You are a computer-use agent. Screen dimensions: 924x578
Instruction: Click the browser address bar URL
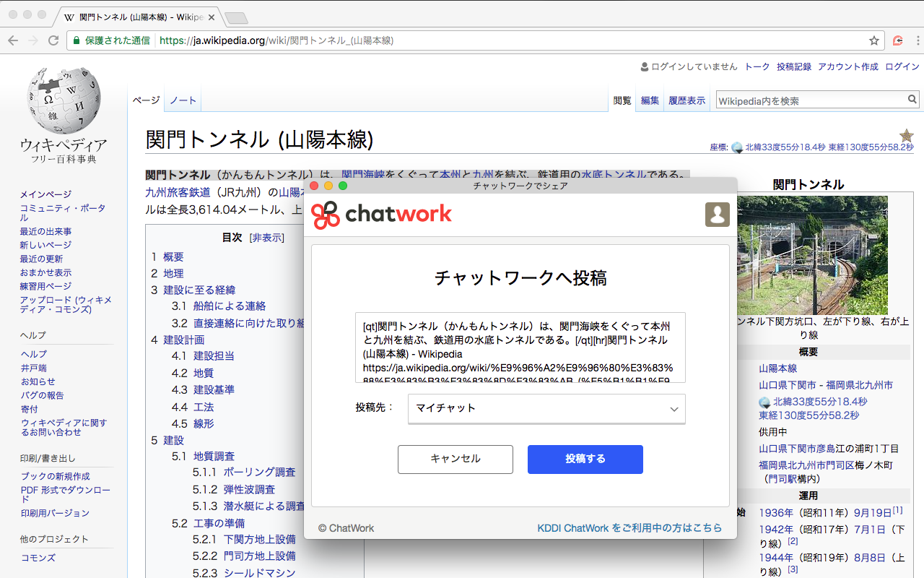pyautogui.click(x=276, y=40)
